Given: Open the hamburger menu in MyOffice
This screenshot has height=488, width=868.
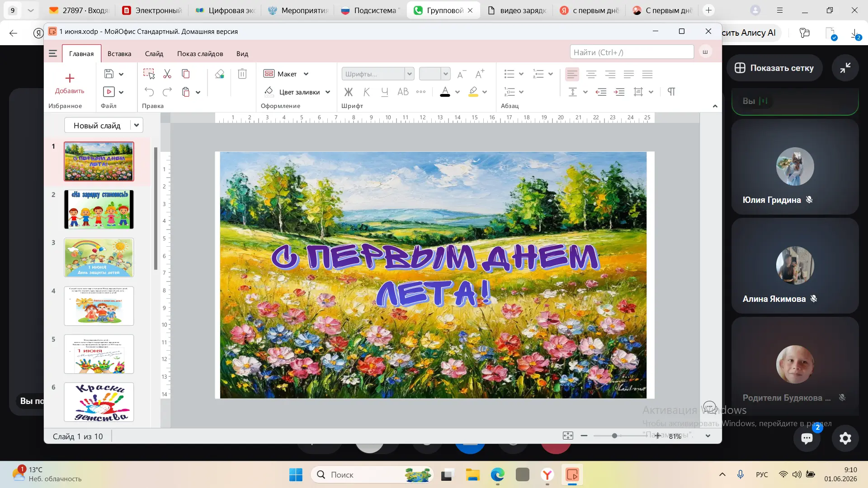Looking at the screenshot, I should click(53, 54).
